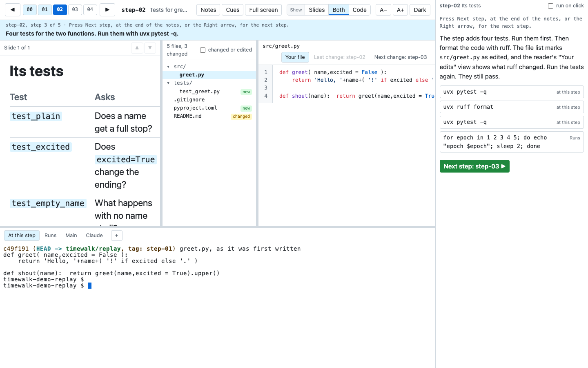The height and width of the screenshot is (368, 588).
Task: Tick the changed or edited filter checkbox
Action: (203, 50)
